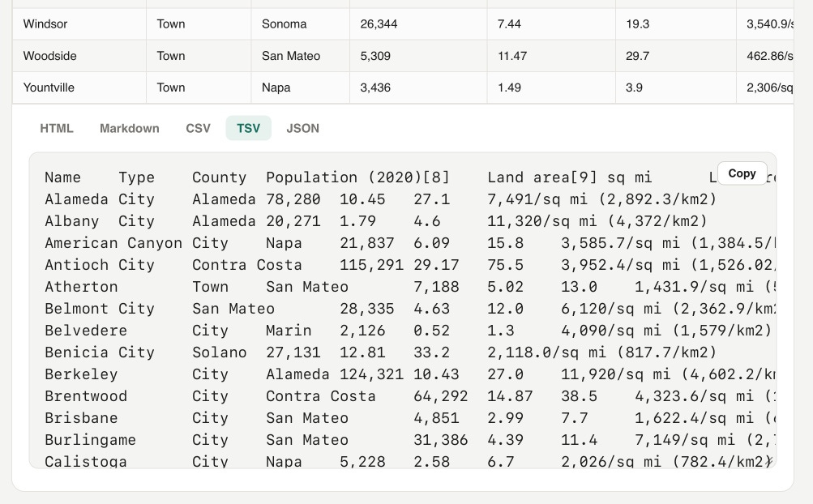Screen dimensions: 813x504
Task: Open the JSON format tab
Action: point(303,128)
